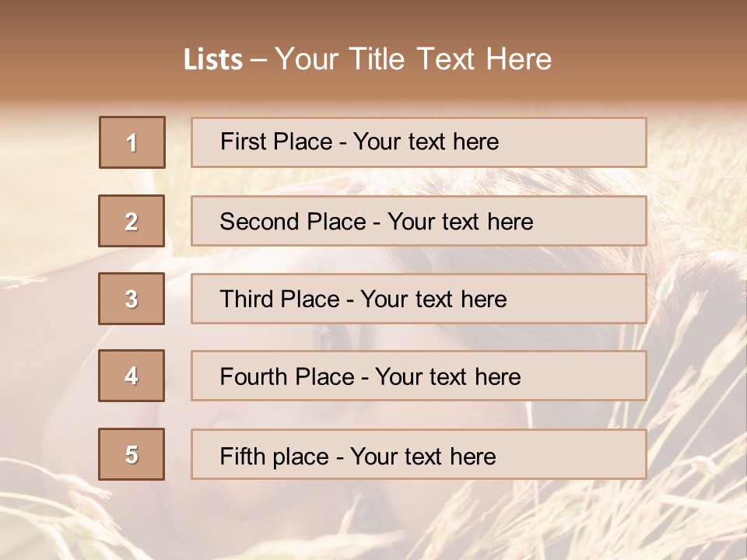The image size is (747, 560).
Task: Select the words "Fourth Place" in row four
Action: (287, 376)
